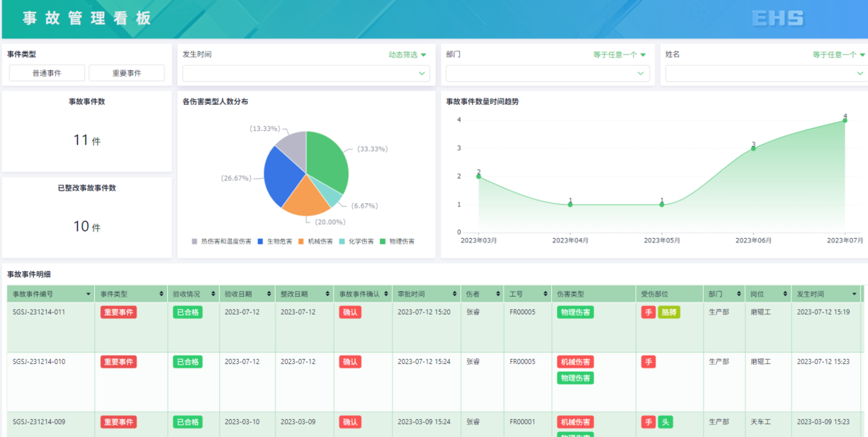The width and height of the screenshot is (868, 437).
Task: Select occurrence time 2023-07-12 15:19 cell
Action: click(x=826, y=327)
